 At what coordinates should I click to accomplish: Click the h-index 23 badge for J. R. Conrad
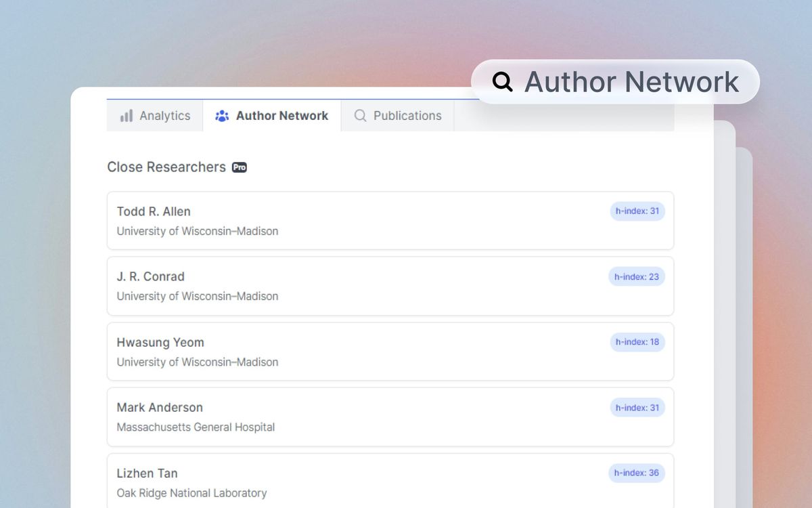point(637,276)
